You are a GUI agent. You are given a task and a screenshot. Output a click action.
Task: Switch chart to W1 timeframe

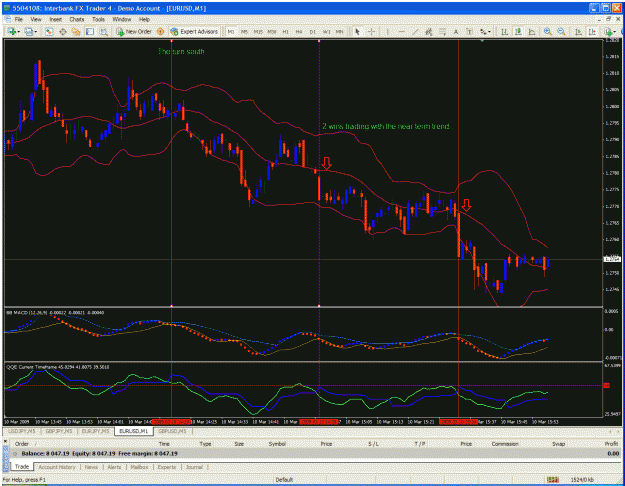(x=326, y=31)
